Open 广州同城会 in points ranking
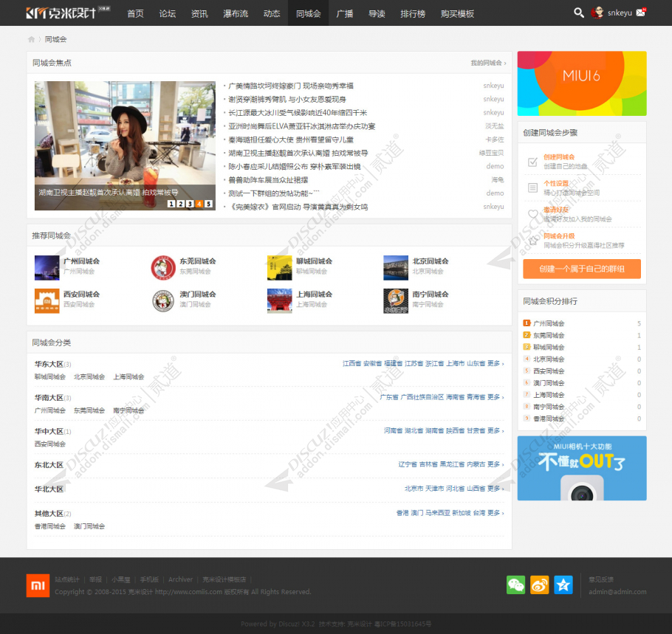The height and width of the screenshot is (634, 672). coord(549,323)
